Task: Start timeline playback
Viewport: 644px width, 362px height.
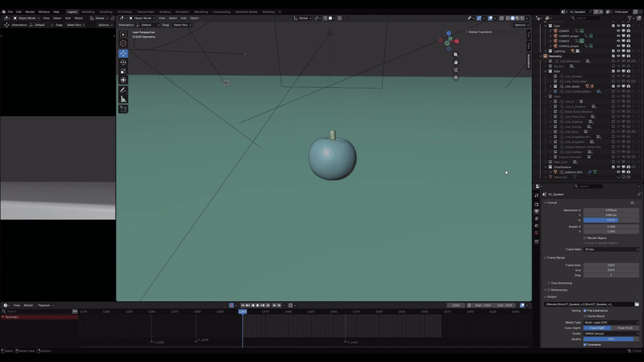Action: 258,306
